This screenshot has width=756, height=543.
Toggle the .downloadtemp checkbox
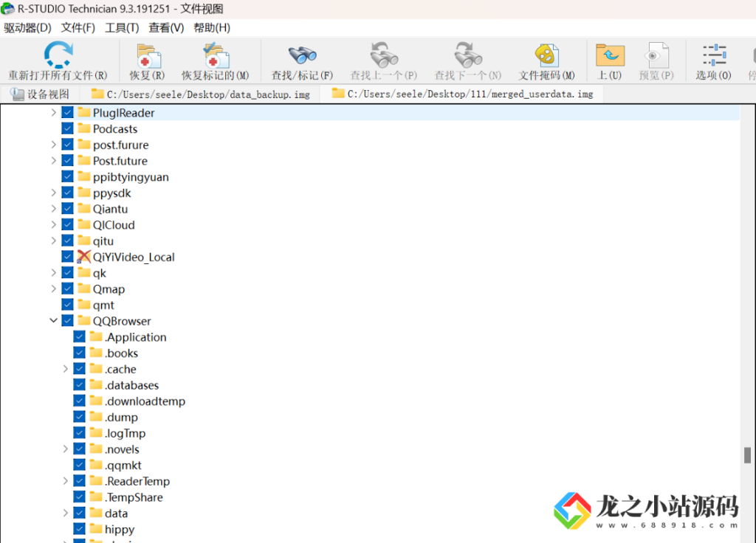pos(80,401)
